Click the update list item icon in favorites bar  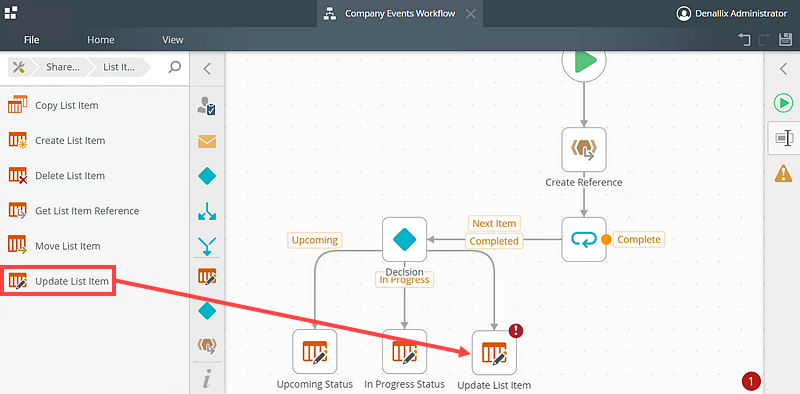click(x=207, y=277)
